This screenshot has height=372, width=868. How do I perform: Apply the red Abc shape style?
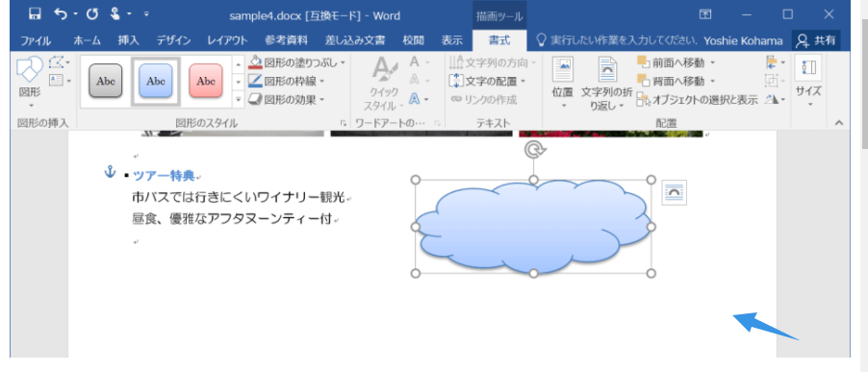(x=205, y=82)
